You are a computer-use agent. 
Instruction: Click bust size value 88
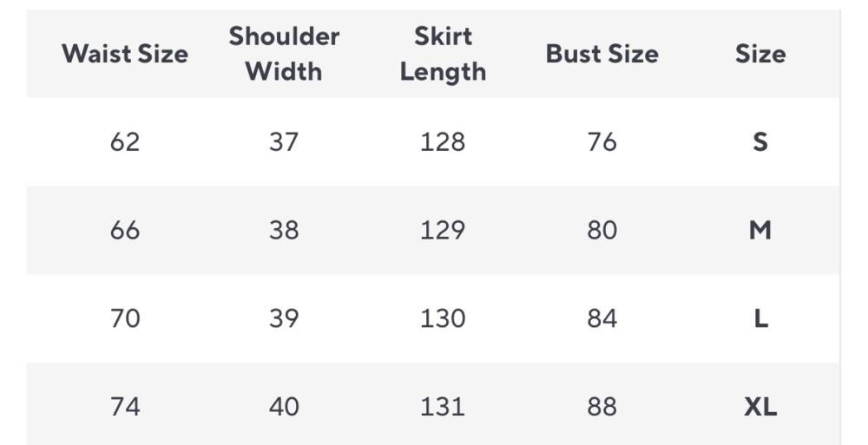pyautogui.click(x=602, y=406)
